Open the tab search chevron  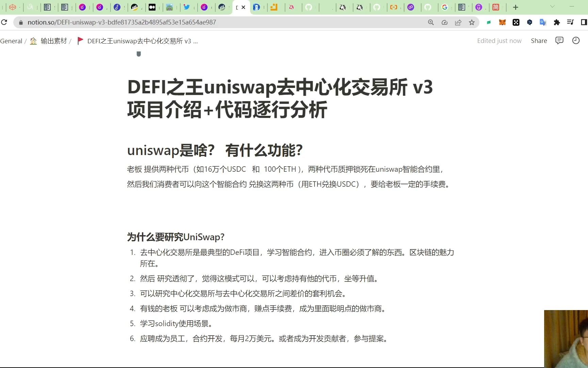tap(552, 6)
